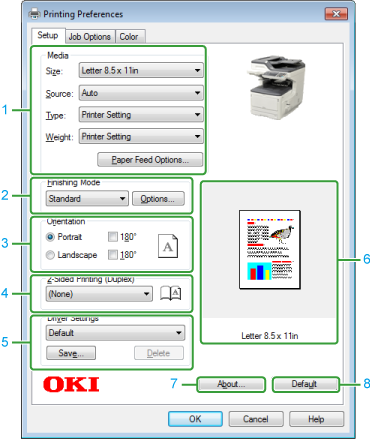Enable the 180° checkbox beside Portrait
Screen dimensions: 370x439
tap(113, 237)
